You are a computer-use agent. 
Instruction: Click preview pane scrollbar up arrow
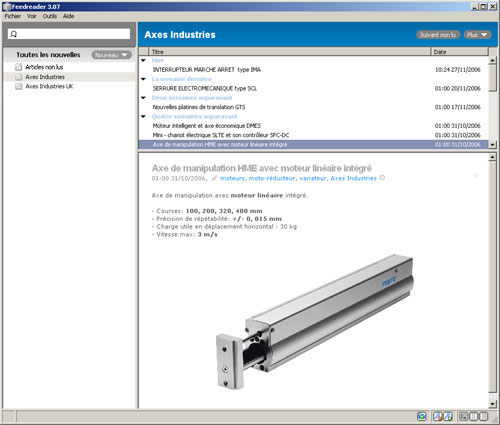pyautogui.click(x=493, y=157)
